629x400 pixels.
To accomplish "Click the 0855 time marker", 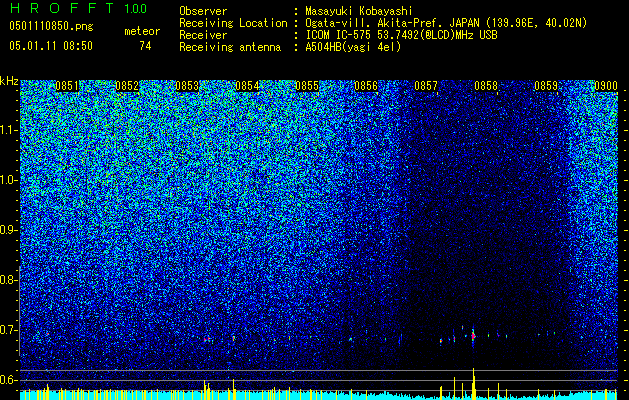I will 306,86.
